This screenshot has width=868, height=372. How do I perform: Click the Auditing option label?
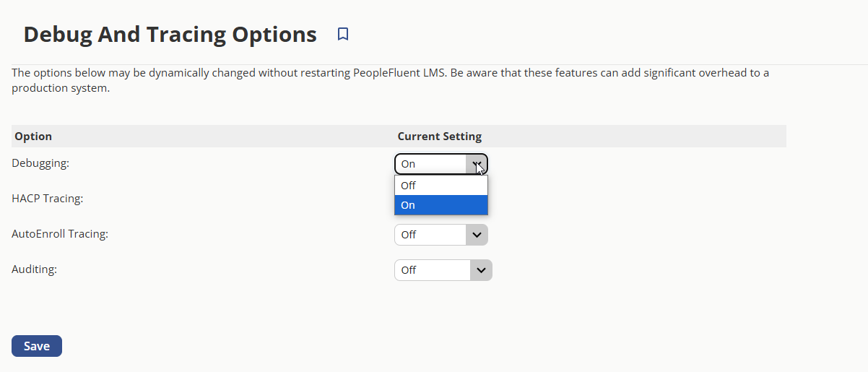pyautogui.click(x=34, y=269)
